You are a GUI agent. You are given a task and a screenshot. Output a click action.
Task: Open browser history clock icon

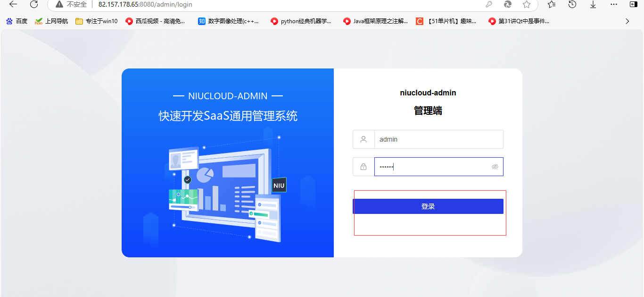pyautogui.click(x=572, y=4)
